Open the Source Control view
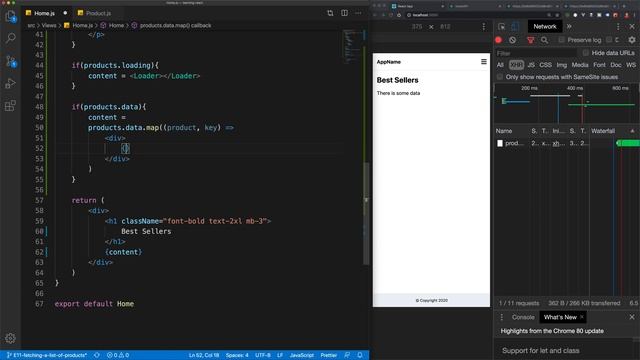The width and height of the screenshot is (640, 360). point(11,61)
